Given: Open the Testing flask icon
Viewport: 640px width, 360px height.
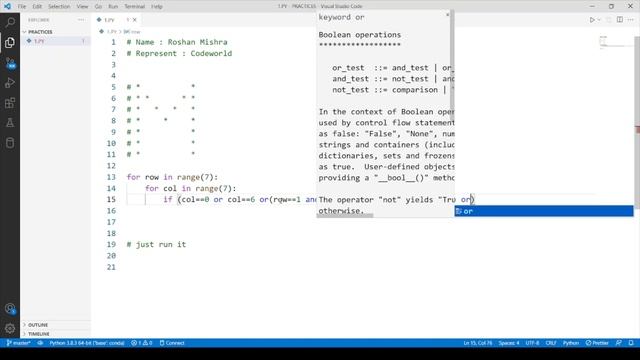Looking at the screenshot, I should (x=10, y=123).
